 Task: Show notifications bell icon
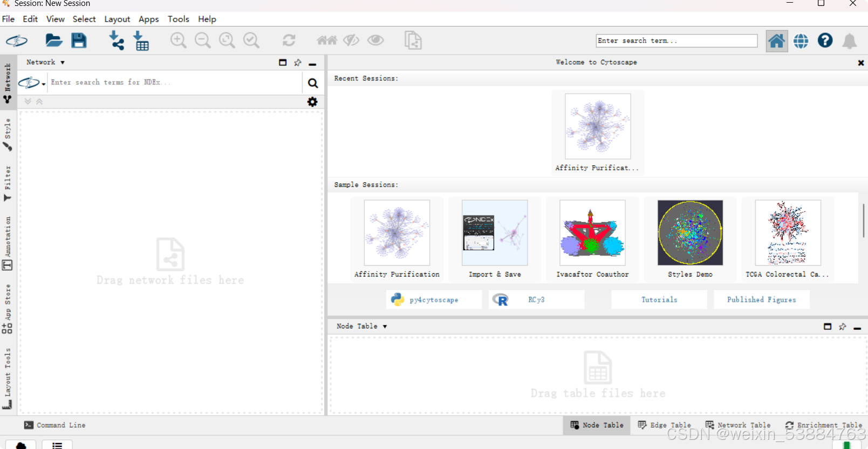[850, 41]
